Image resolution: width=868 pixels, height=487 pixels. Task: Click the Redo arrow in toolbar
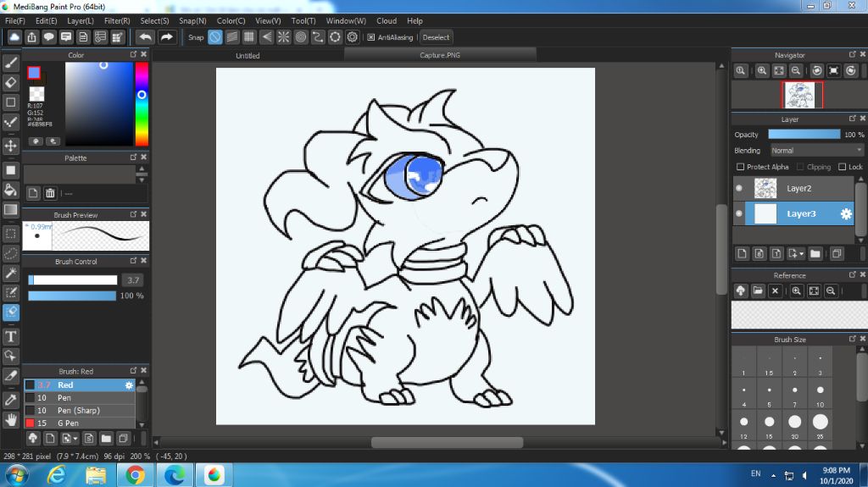tap(166, 37)
